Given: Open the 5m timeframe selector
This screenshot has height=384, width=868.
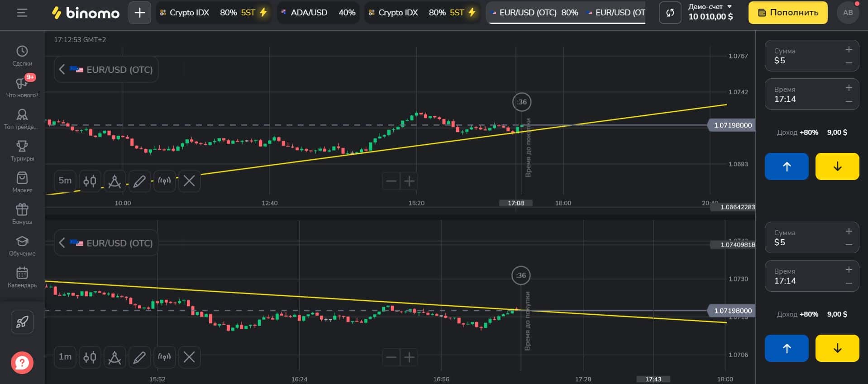Looking at the screenshot, I should pyautogui.click(x=65, y=181).
